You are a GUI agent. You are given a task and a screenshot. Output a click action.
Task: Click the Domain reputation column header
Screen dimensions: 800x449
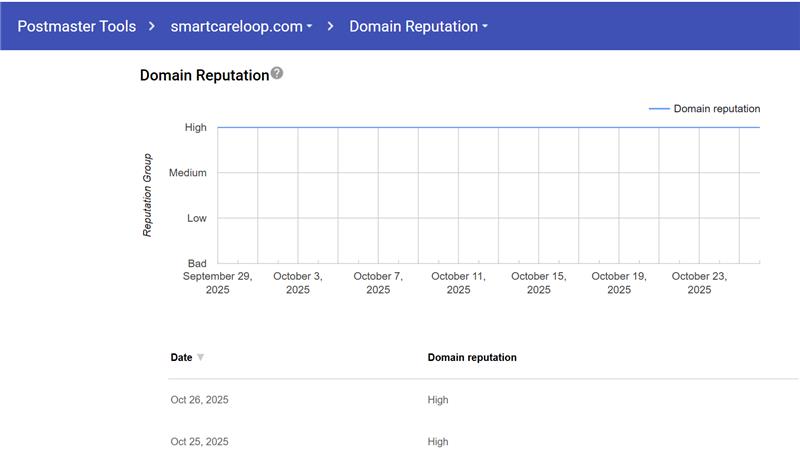pyautogui.click(x=472, y=357)
